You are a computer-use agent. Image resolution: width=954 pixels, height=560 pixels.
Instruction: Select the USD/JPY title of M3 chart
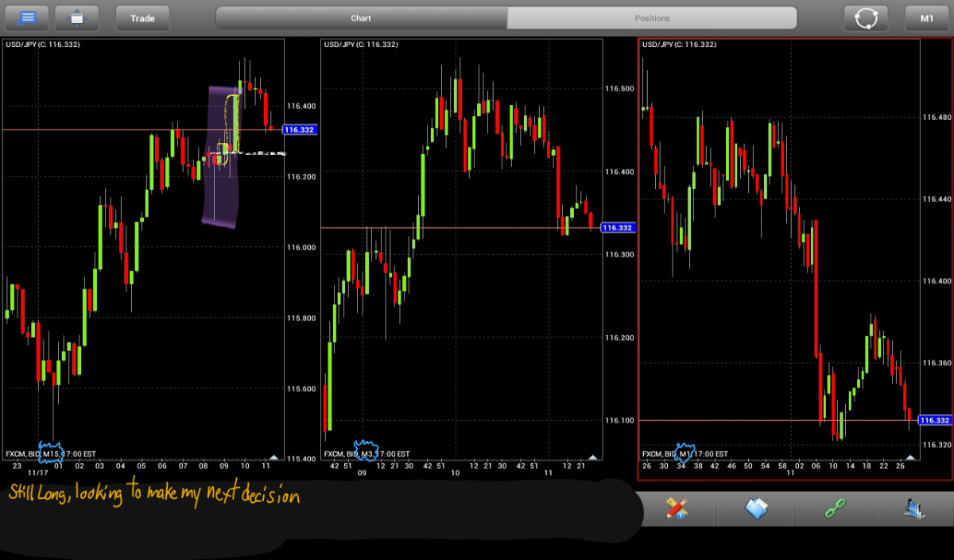(x=361, y=44)
